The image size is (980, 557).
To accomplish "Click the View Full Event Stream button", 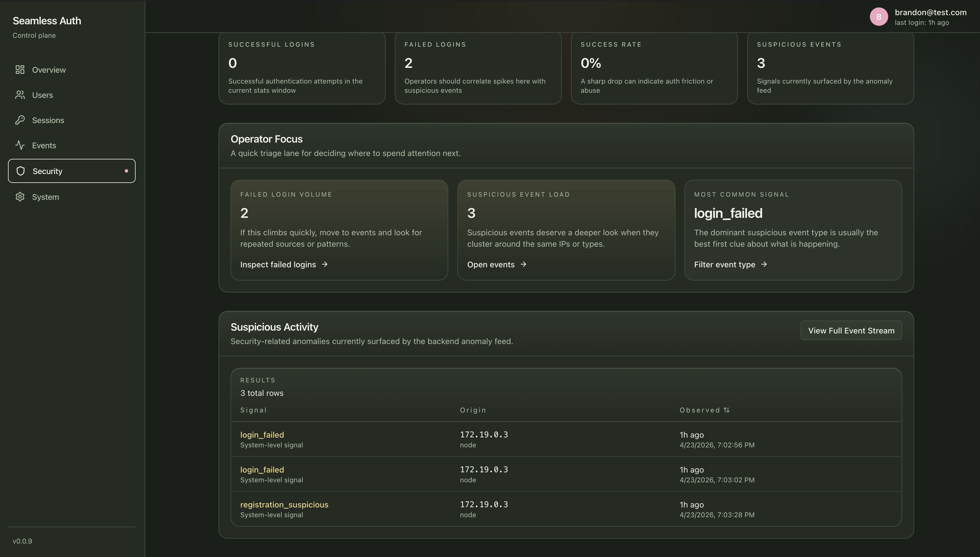I will coord(851,331).
